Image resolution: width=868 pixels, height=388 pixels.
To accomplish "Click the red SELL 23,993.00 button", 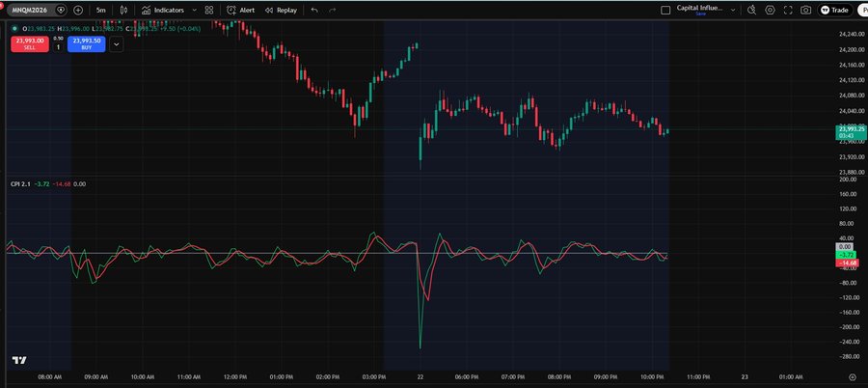I will click(x=30, y=44).
